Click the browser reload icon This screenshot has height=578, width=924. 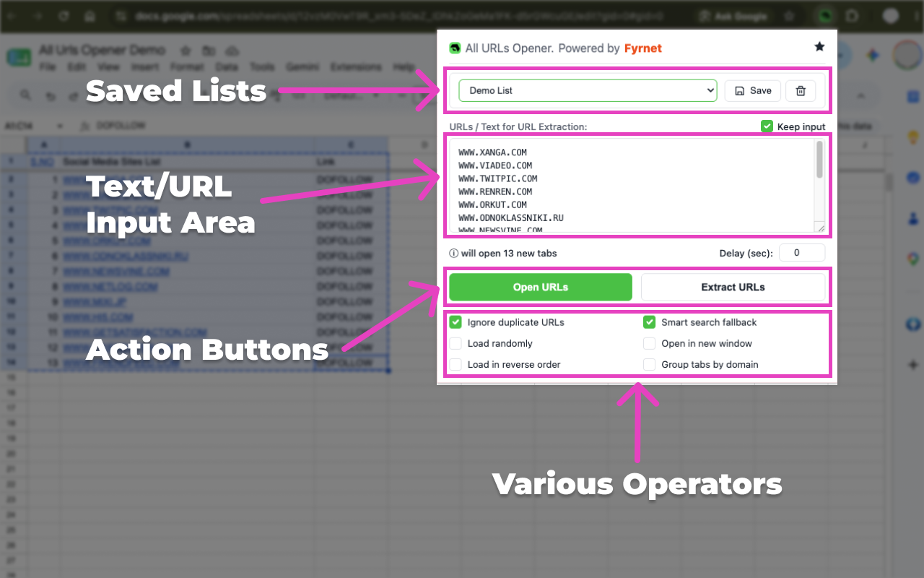[64, 16]
